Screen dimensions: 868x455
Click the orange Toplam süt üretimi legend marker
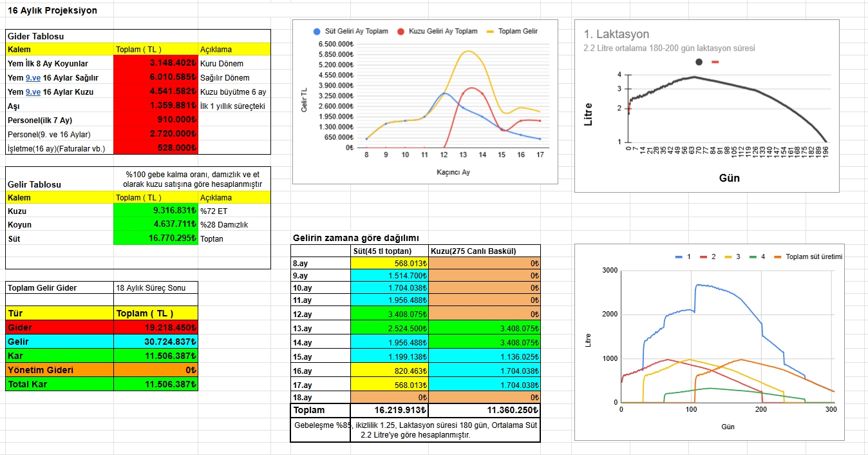coord(777,257)
